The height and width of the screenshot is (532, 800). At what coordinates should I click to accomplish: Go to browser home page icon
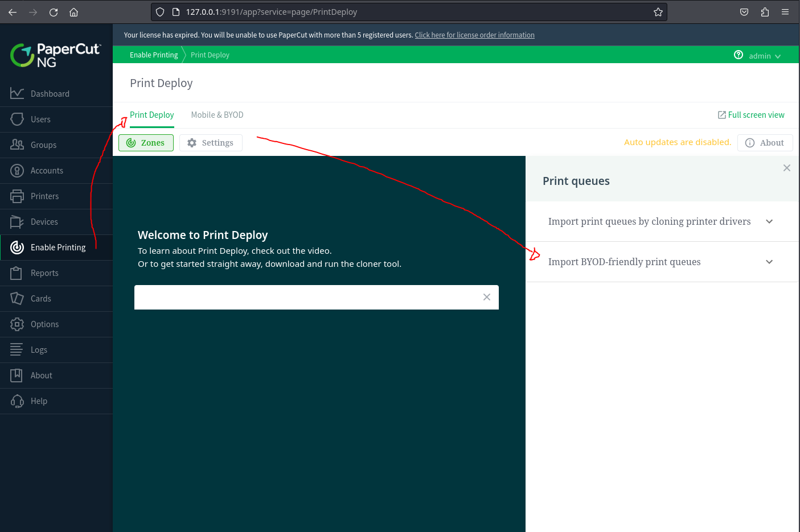click(x=73, y=12)
